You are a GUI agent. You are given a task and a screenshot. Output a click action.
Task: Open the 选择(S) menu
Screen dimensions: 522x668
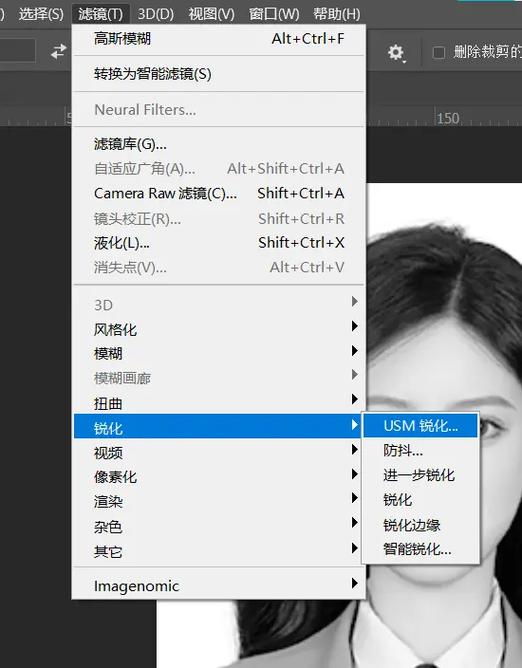pos(41,14)
